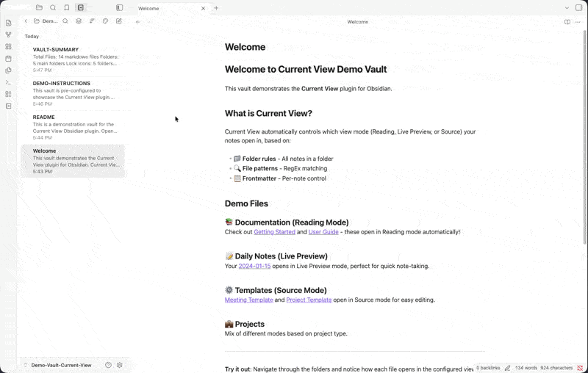This screenshot has width=588, height=373.
Task: Open a new tab with plus icon
Action: click(x=216, y=8)
